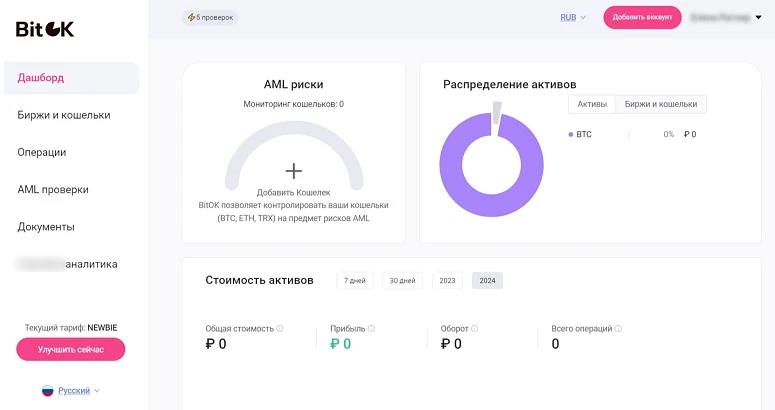Select the 30 дней period filter
Viewport: 775px width, 410px height.
[402, 281]
